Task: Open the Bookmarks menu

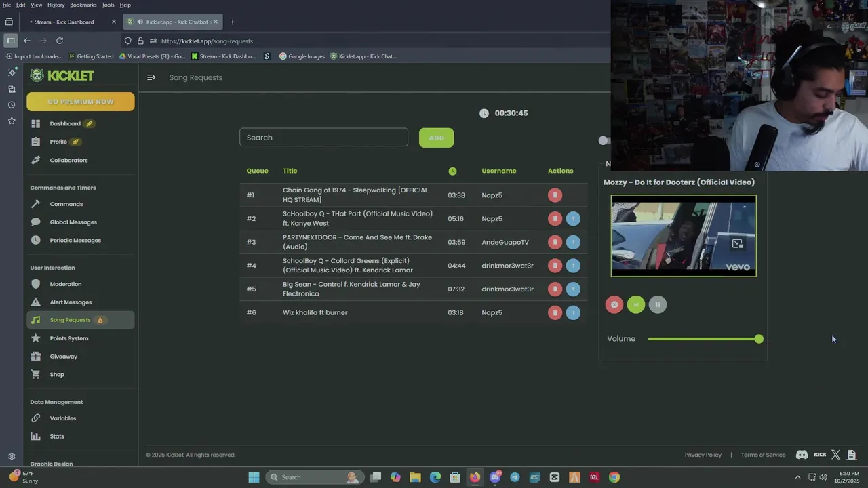Action: pyautogui.click(x=83, y=5)
